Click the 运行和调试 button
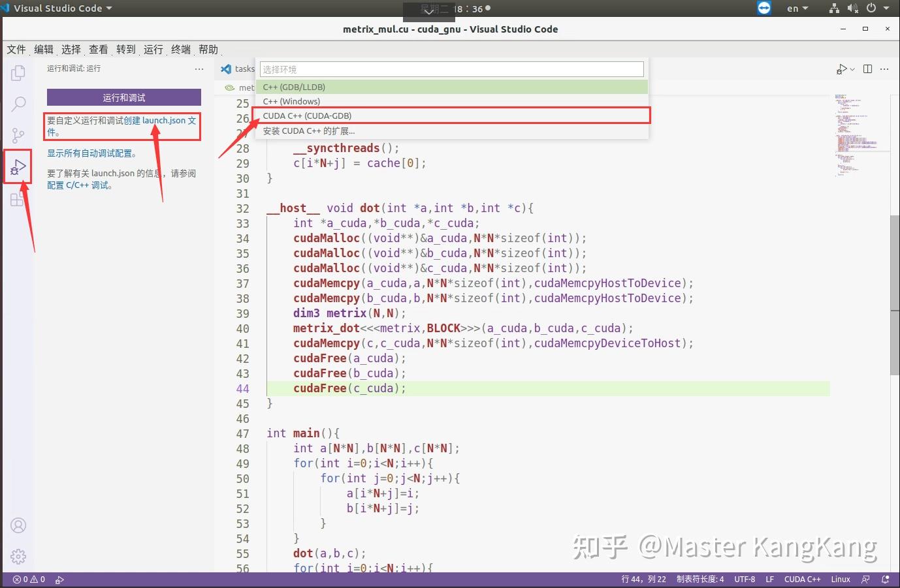Viewport: 900px width, 588px height. pyautogui.click(x=123, y=97)
